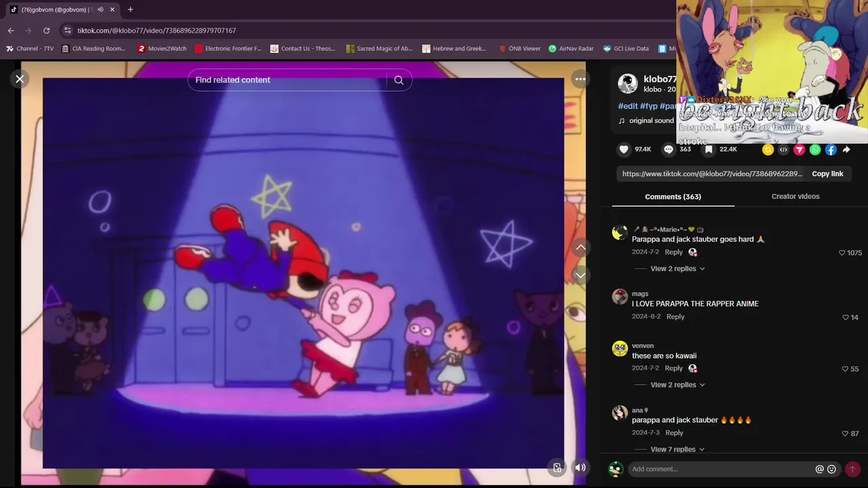868x488 pixels.
Task: Open the three-dot more options menu
Action: point(580,79)
